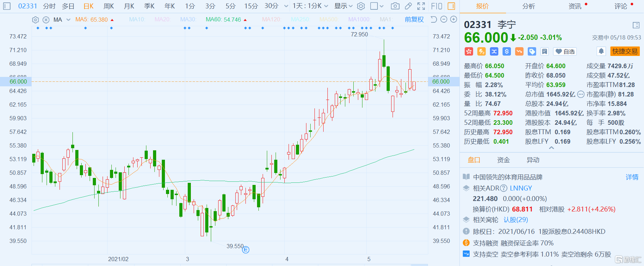
Task: Toggle the MA5 line visibility
Action: click(x=92, y=20)
